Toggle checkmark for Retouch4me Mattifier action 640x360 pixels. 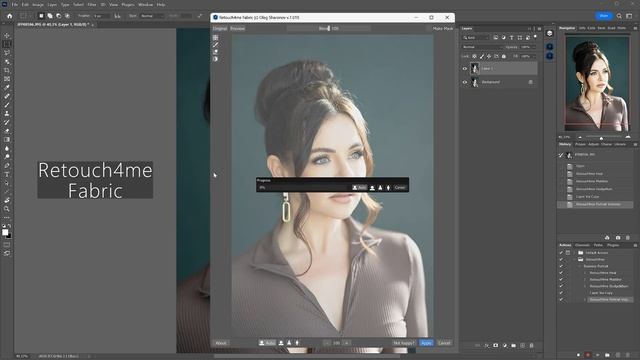point(561,279)
